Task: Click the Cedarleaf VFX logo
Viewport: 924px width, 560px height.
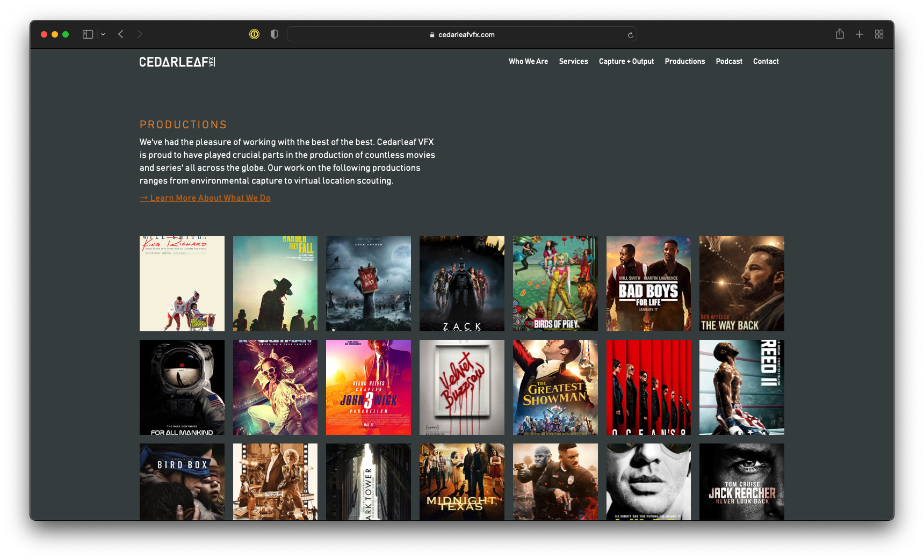Action: click(177, 62)
